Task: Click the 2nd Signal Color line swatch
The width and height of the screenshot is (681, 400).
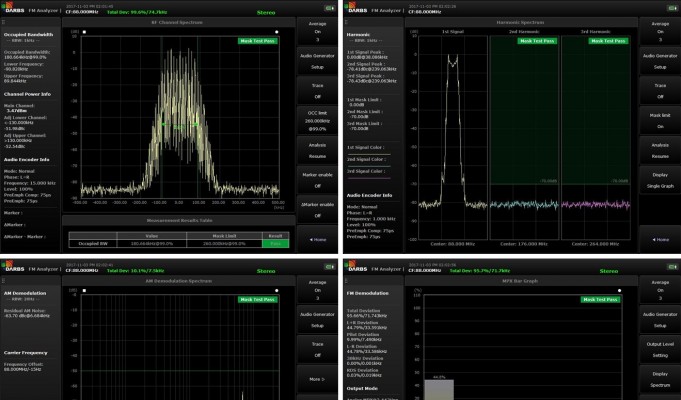Action: 369,165
